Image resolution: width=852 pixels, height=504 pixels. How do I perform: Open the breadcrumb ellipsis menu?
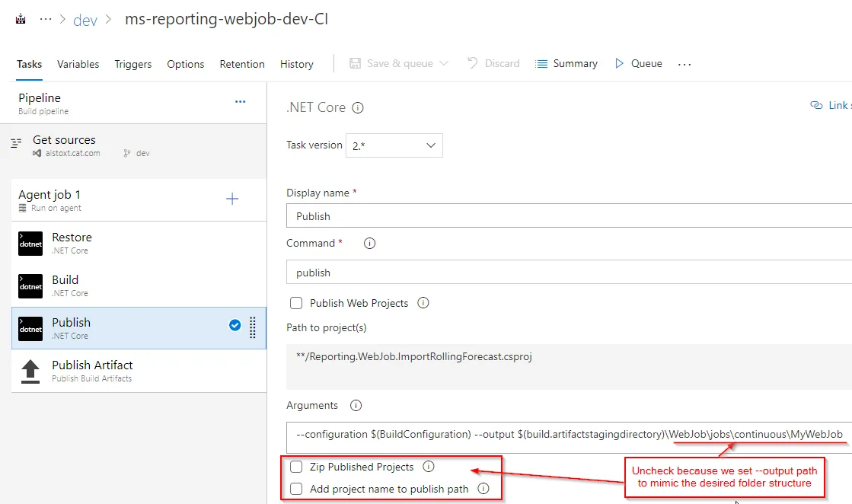tap(46, 20)
